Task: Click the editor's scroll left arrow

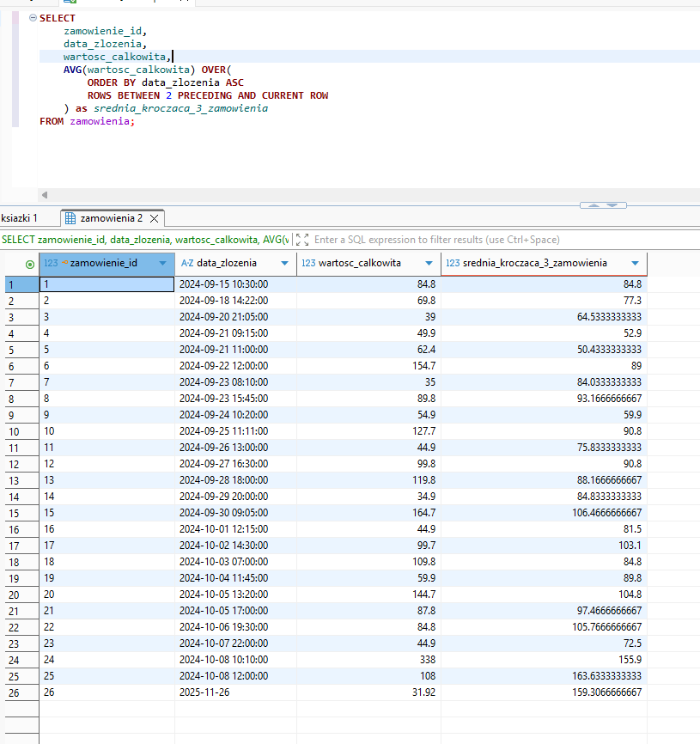Action: tap(45, 195)
